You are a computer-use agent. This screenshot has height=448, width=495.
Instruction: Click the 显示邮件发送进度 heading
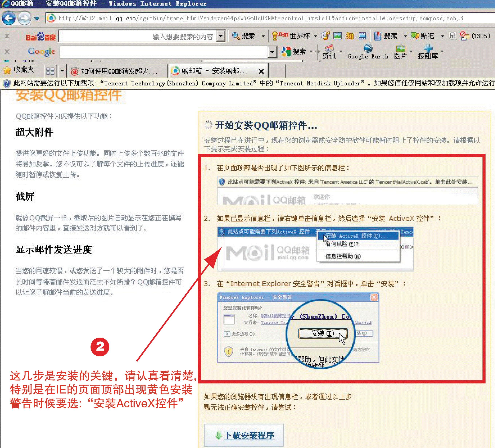[x=54, y=250]
